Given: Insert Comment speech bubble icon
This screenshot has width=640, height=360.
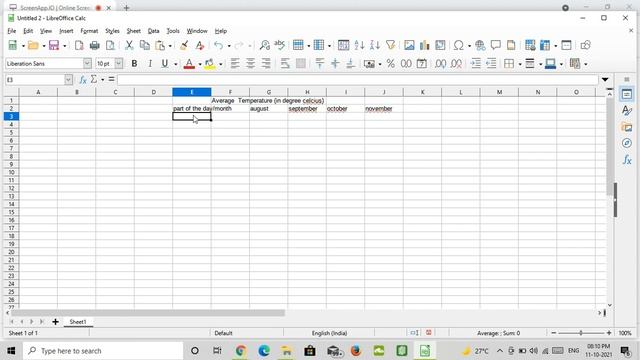Looking at the screenshot, I should [496, 45].
